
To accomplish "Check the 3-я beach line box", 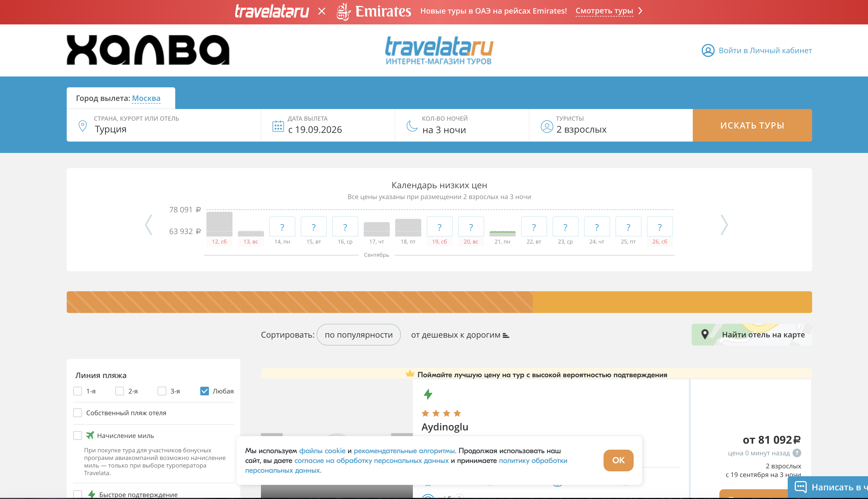I will (162, 391).
